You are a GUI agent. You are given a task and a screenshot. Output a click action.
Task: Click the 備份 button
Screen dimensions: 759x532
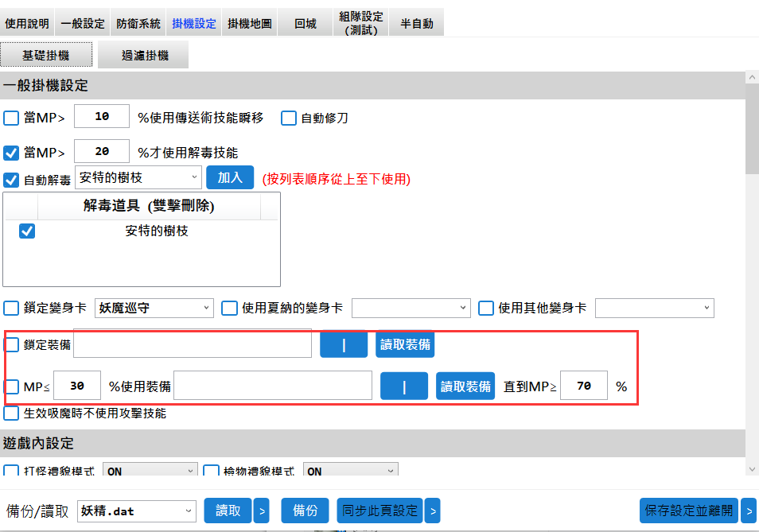(305, 511)
